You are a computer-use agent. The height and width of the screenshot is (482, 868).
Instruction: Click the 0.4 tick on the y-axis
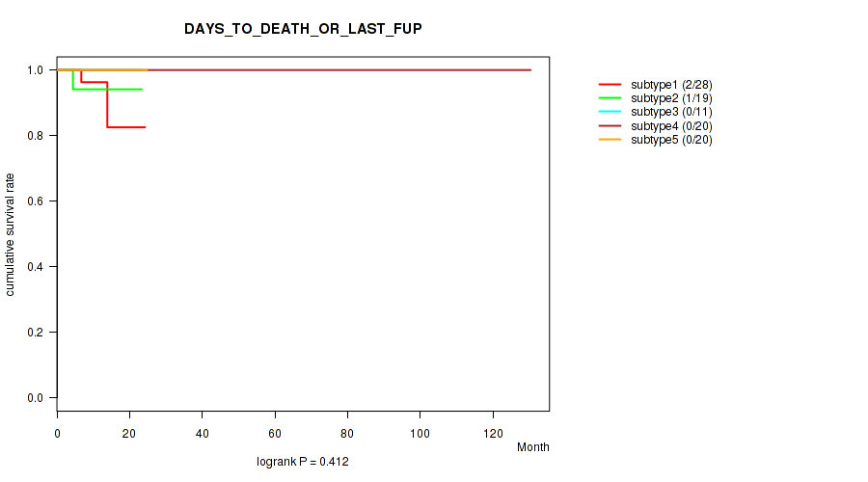point(36,267)
